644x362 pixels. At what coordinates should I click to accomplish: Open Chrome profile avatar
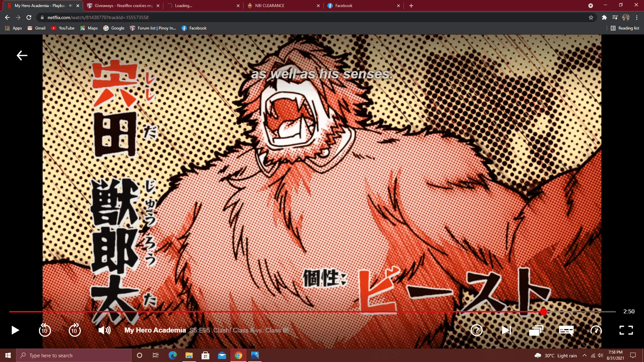(626, 17)
